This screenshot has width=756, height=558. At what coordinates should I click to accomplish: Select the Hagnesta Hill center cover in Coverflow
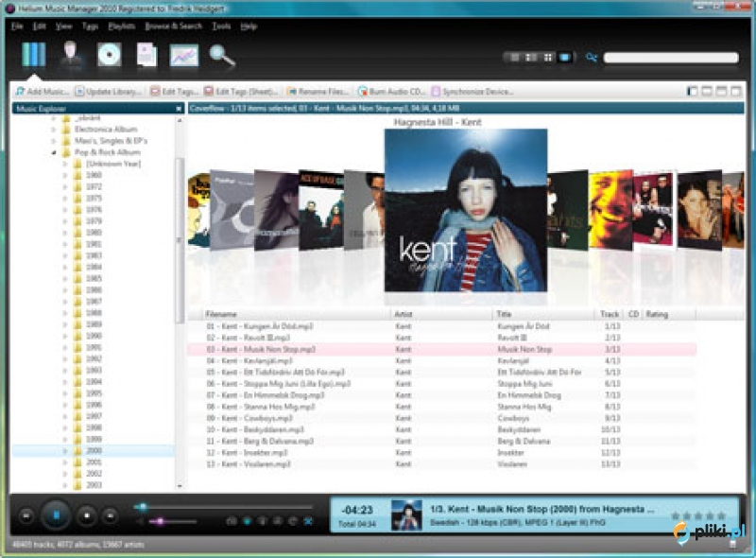click(466, 211)
